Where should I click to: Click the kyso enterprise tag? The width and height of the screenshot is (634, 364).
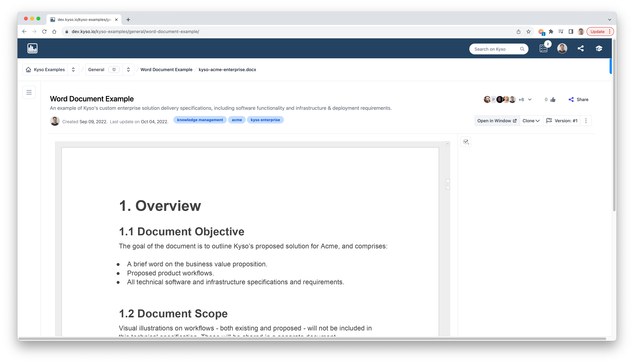[x=265, y=120]
